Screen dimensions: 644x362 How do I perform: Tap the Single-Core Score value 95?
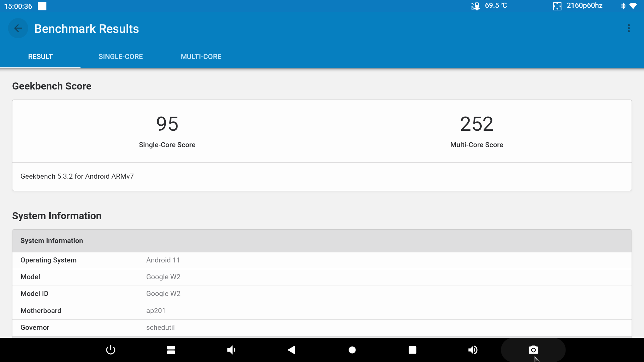[x=167, y=124]
